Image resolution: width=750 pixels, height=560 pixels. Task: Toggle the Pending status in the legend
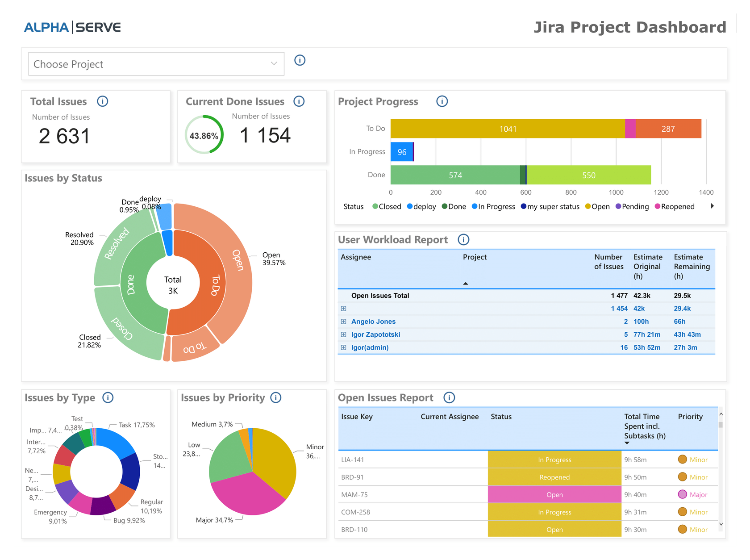(x=632, y=206)
